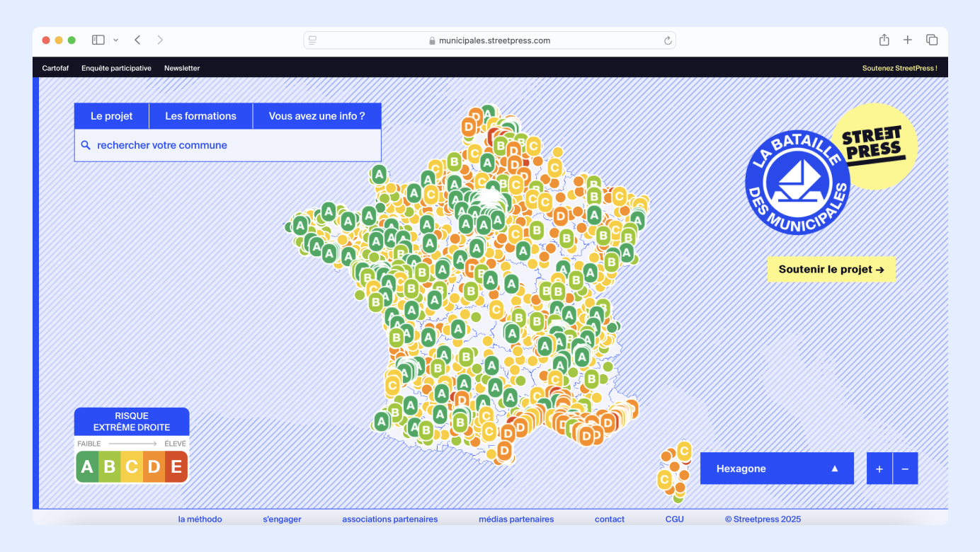This screenshot has width=980, height=552.
Task: Open the s'engager footer link
Action: pos(282,519)
